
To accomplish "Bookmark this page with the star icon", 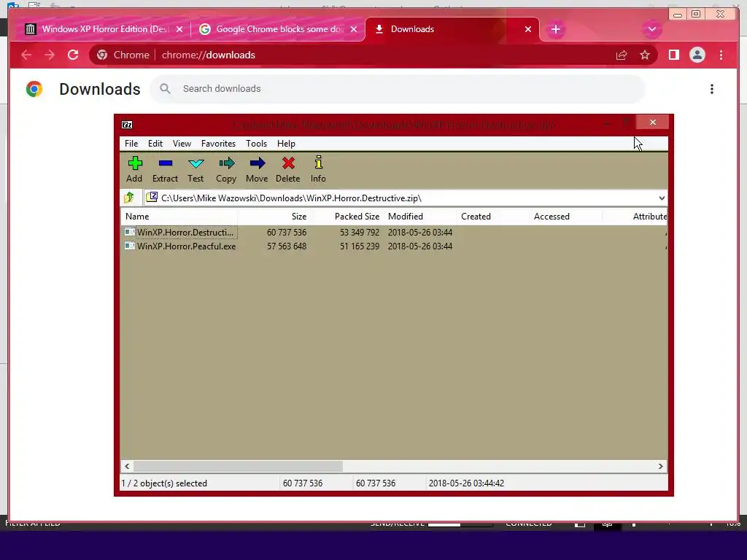I will [645, 55].
